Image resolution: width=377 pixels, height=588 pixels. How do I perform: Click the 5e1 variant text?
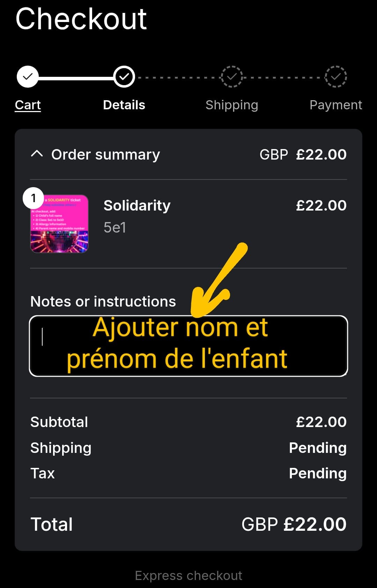pos(114,227)
